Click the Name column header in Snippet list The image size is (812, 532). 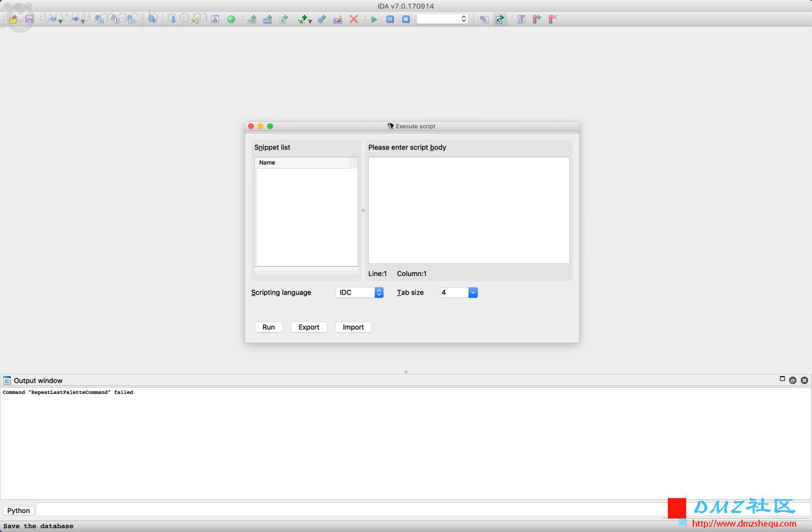[302, 163]
